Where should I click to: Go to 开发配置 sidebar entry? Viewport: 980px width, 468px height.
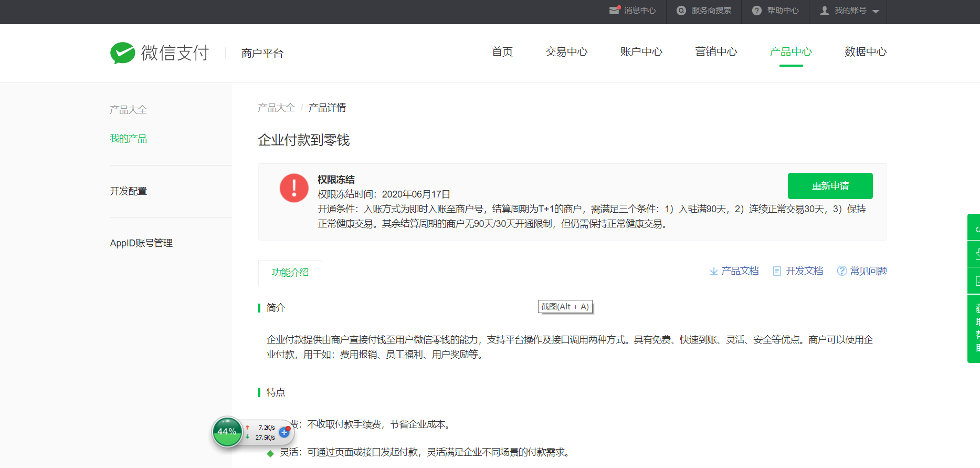[128, 191]
